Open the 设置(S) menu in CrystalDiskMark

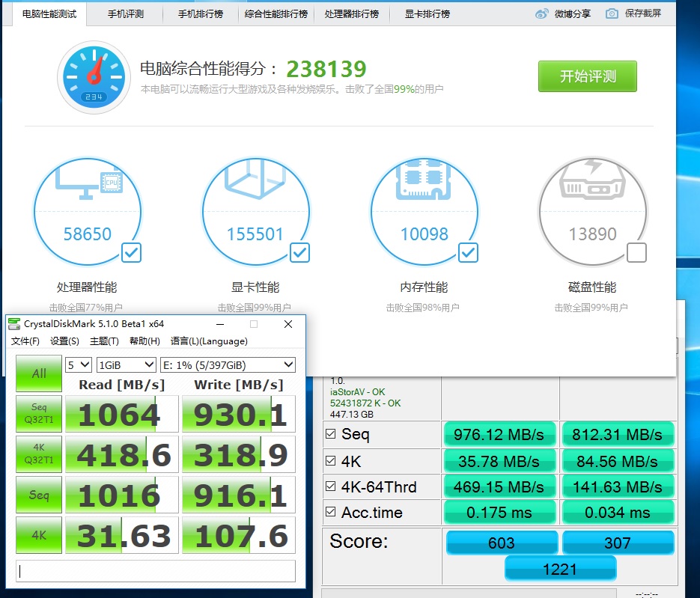pos(64,341)
